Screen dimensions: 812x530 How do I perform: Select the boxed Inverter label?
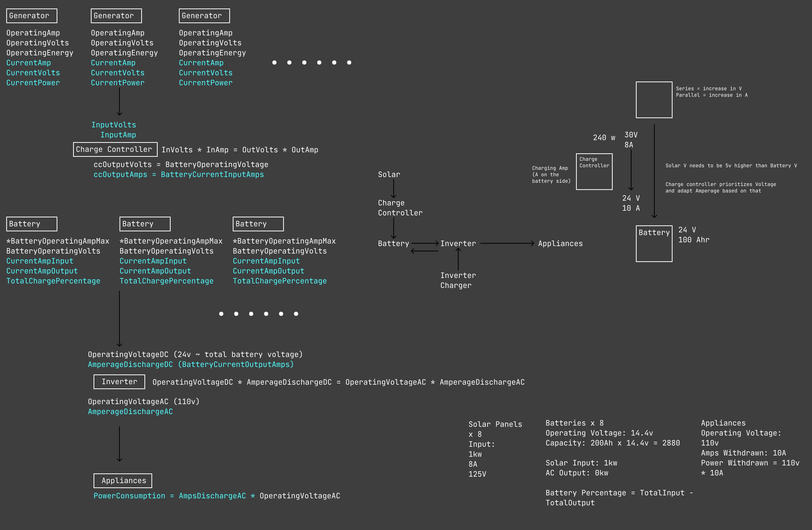[x=119, y=382]
